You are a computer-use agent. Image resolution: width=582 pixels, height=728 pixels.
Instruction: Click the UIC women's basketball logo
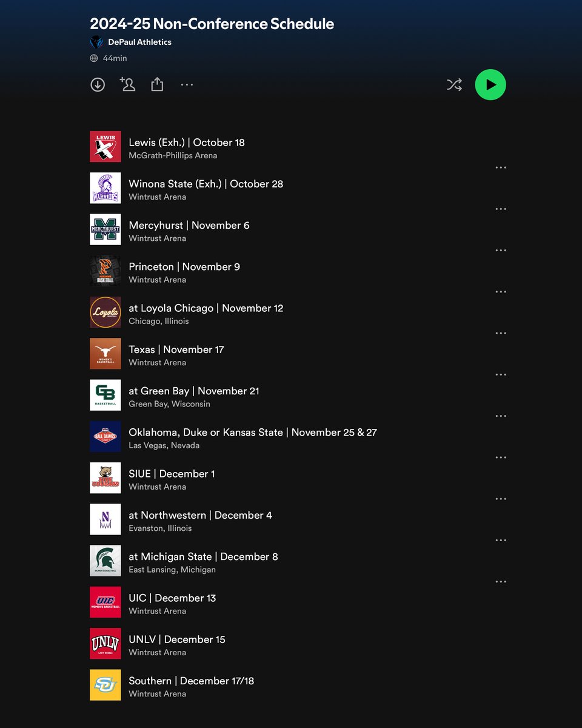tap(105, 602)
